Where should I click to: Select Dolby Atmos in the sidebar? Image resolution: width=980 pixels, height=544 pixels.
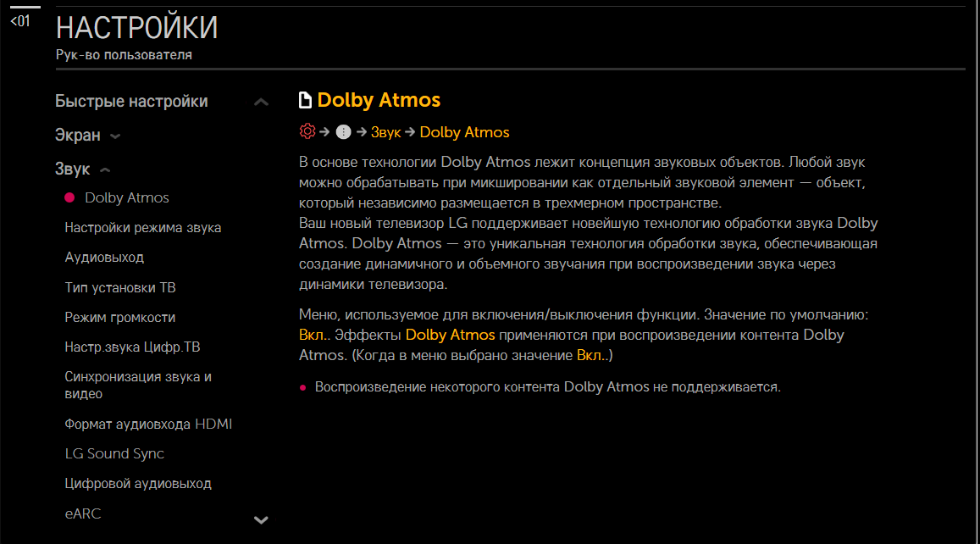coord(126,197)
